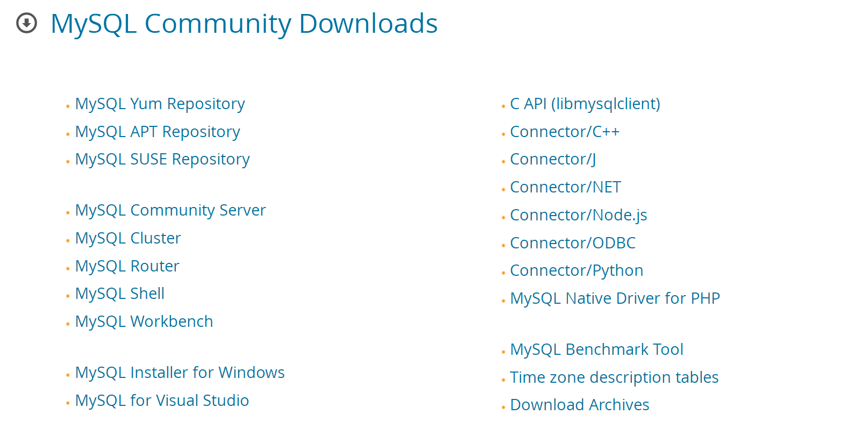The width and height of the screenshot is (868, 443).
Task: Select the Connector/Node.js link
Action: (579, 215)
